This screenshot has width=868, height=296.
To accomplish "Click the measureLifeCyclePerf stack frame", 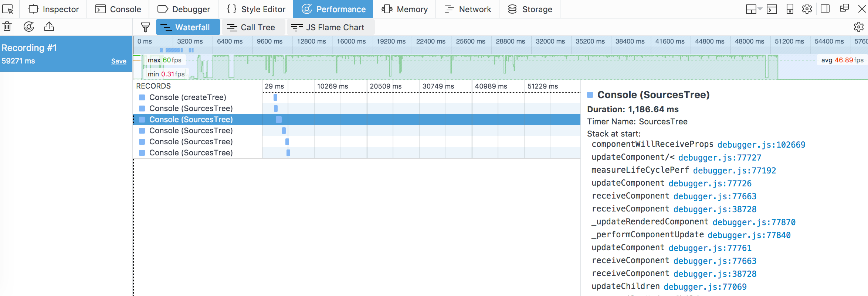I will (x=640, y=170).
